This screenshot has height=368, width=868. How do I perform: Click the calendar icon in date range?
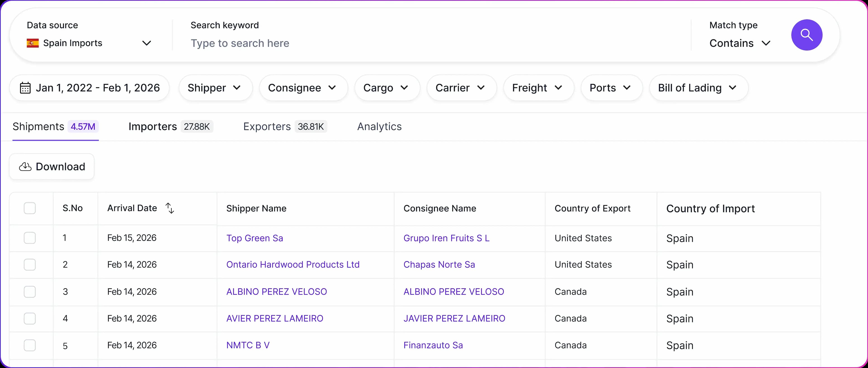[x=25, y=88]
